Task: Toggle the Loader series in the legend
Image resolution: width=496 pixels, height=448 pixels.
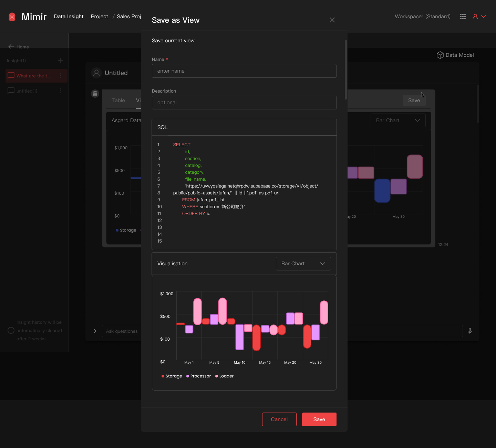Action: point(224,376)
